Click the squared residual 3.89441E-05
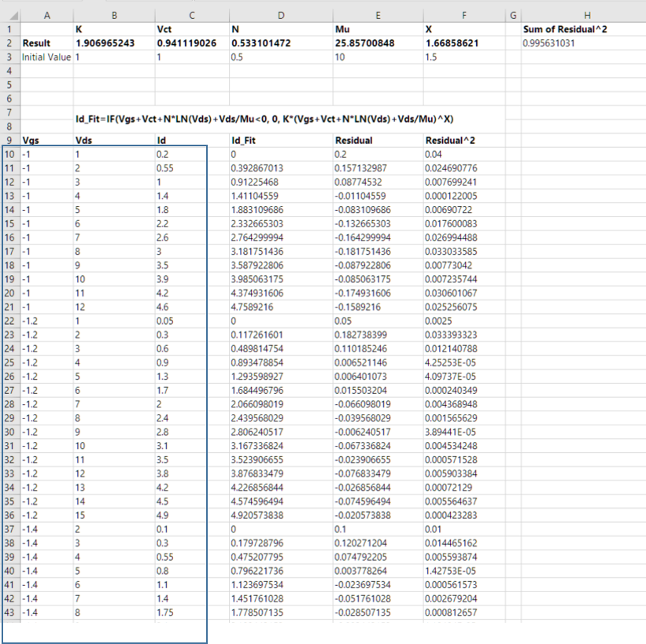 [464, 432]
